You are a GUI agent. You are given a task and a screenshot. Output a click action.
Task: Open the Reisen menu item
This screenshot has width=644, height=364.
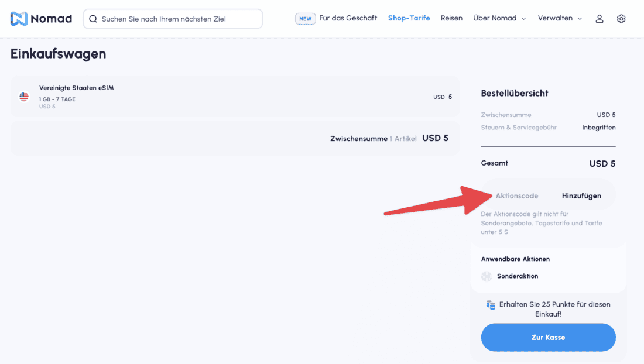pos(451,18)
